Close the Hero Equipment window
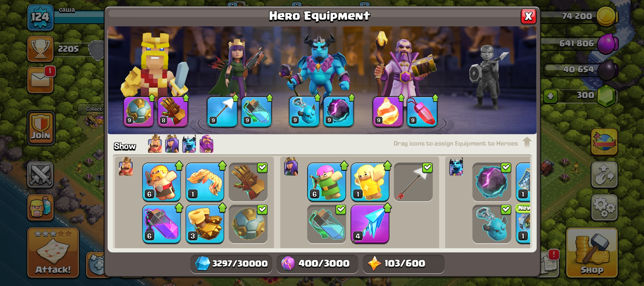The width and height of the screenshot is (644, 286). (x=528, y=16)
